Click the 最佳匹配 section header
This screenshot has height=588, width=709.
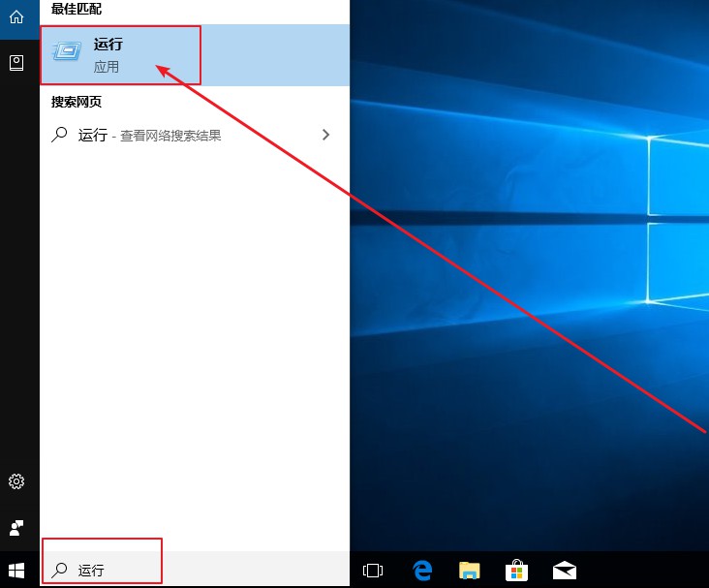tap(76, 9)
